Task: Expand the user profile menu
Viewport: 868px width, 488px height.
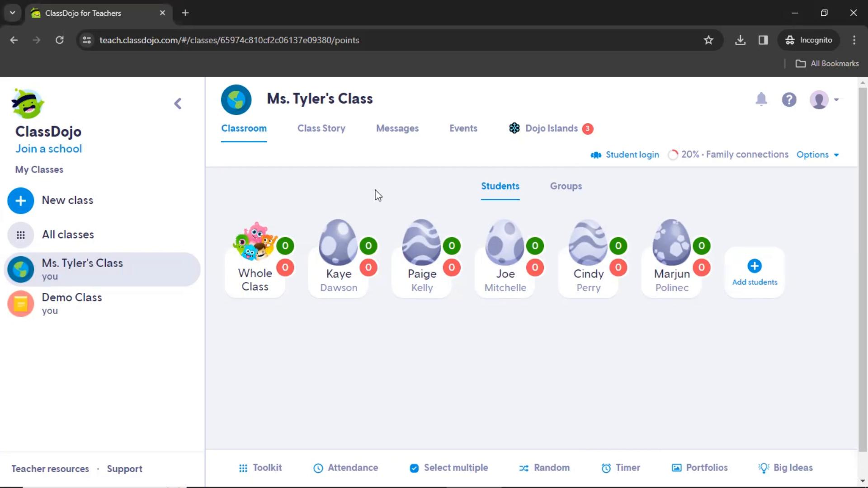Action: [825, 99]
